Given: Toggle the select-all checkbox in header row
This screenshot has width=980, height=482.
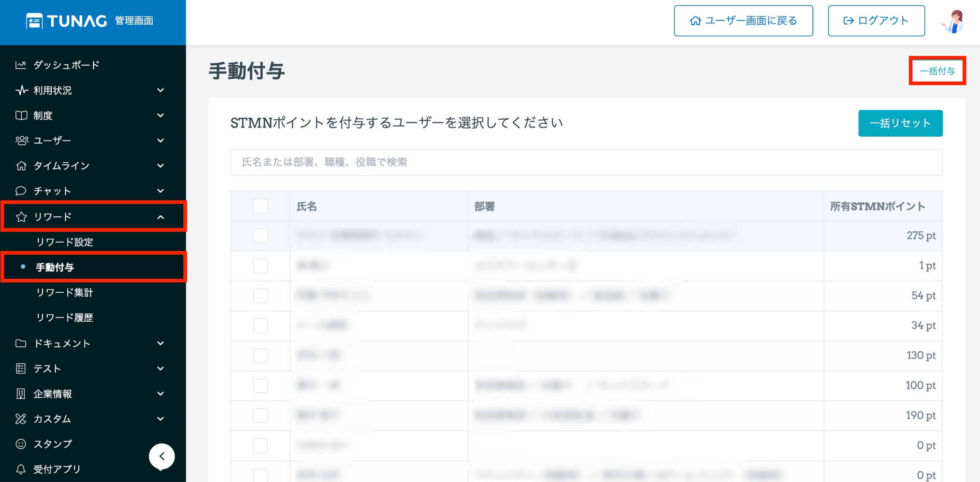Looking at the screenshot, I should tap(260, 206).
